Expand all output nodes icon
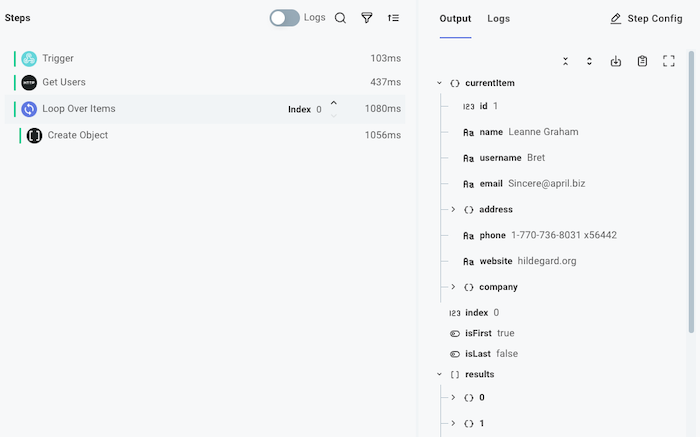This screenshot has height=437, width=700. (589, 61)
